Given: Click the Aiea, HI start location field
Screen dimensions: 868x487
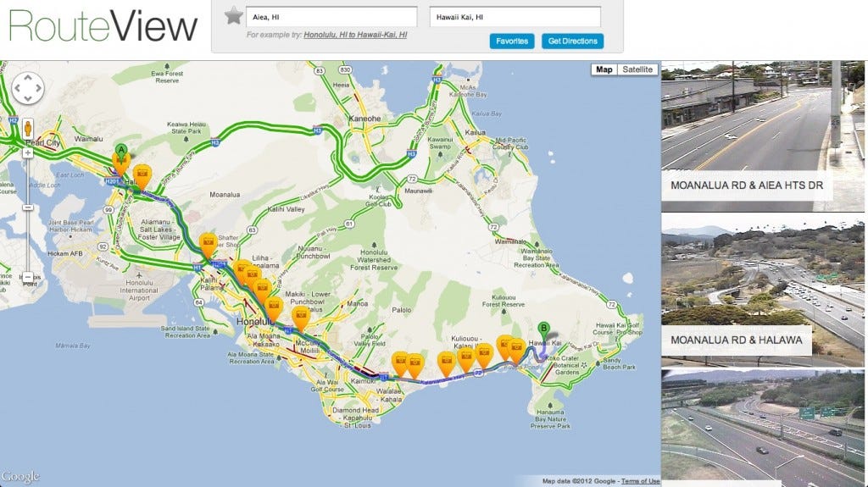Looking at the screenshot, I should [331, 17].
